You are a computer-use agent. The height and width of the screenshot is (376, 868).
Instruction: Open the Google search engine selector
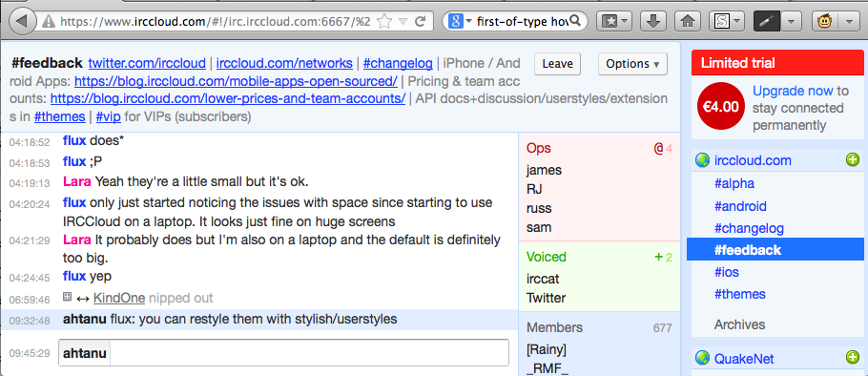tap(460, 22)
